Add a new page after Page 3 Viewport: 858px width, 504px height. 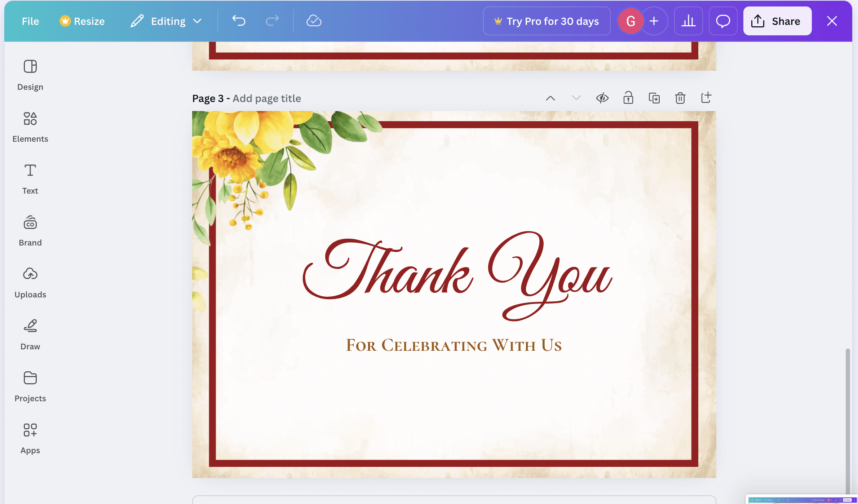(x=706, y=98)
